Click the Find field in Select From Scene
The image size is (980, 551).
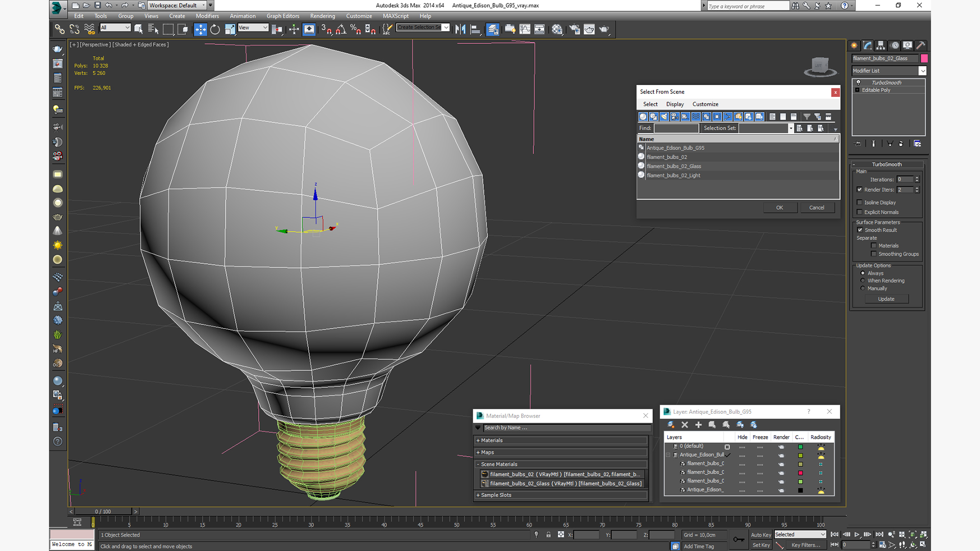click(x=676, y=128)
